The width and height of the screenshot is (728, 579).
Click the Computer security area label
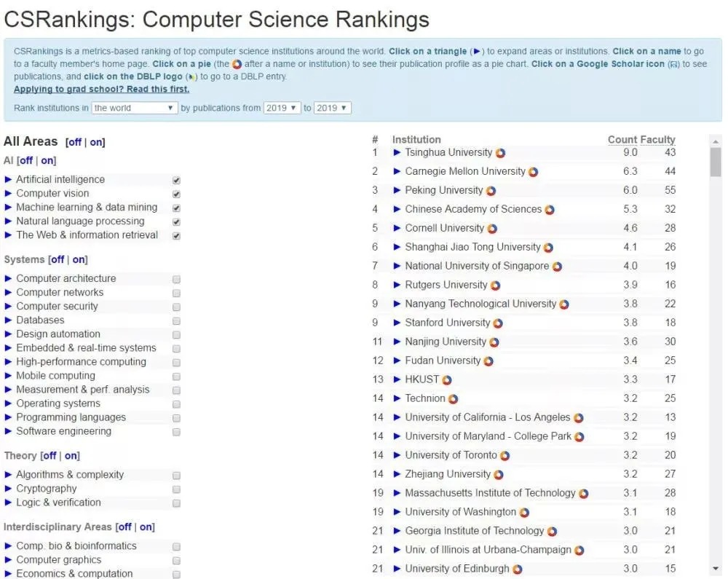click(x=57, y=307)
